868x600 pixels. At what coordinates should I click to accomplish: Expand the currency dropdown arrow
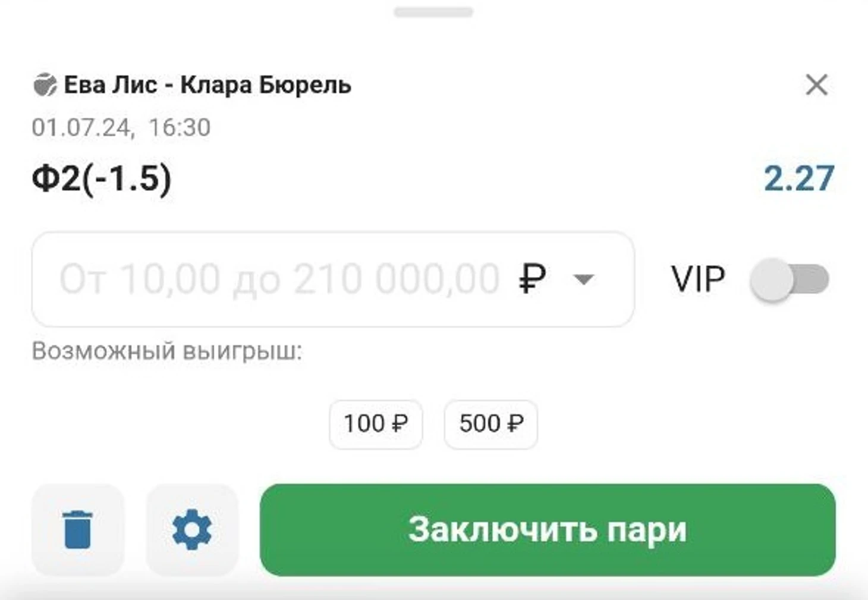583,279
